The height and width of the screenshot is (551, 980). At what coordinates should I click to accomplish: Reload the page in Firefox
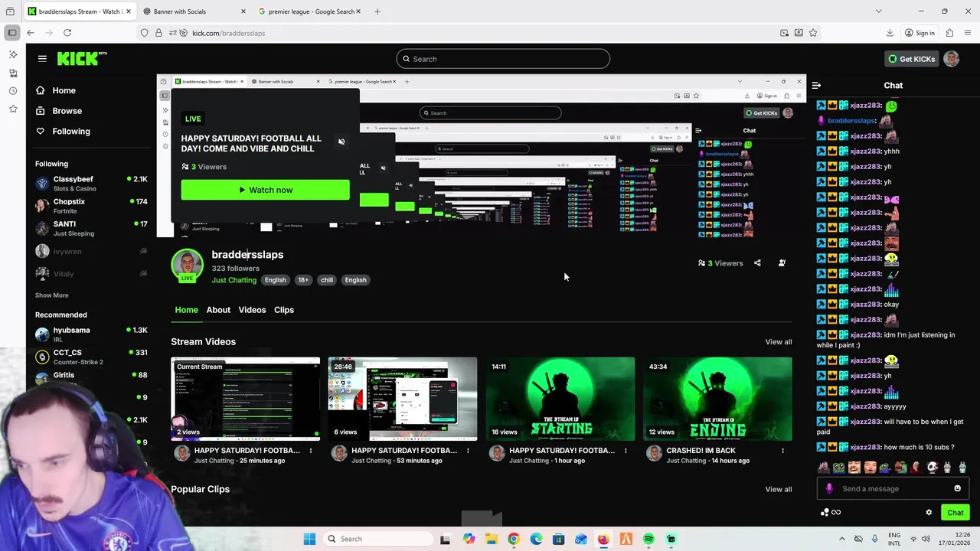(x=67, y=33)
